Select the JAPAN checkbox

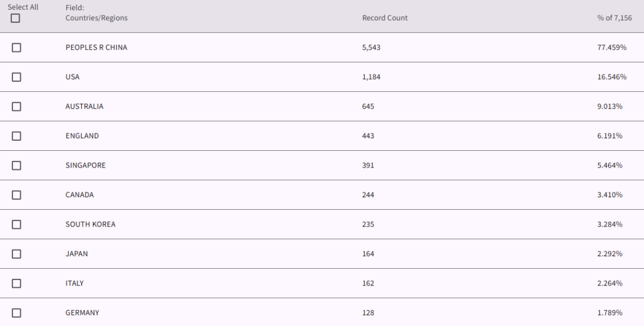[x=17, y=254]
